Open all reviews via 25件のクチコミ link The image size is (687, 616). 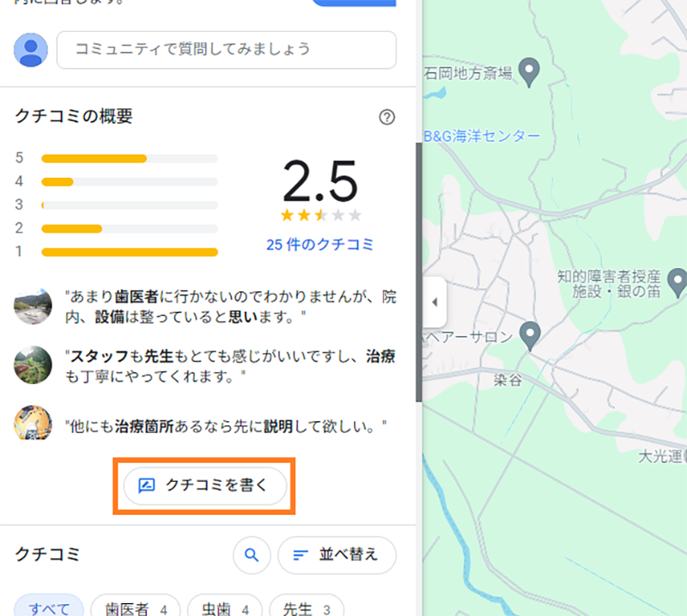pyautogui.click(x=320, y=244)
